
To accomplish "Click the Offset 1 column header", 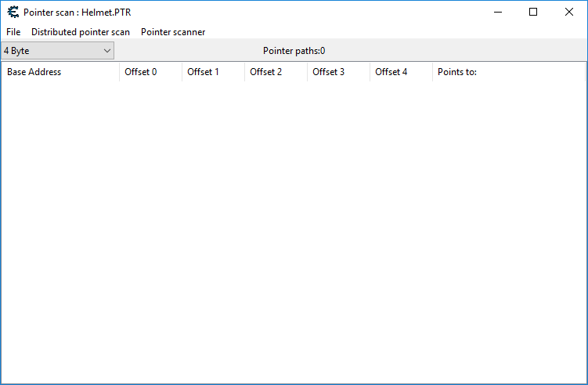I will (214, 72).
